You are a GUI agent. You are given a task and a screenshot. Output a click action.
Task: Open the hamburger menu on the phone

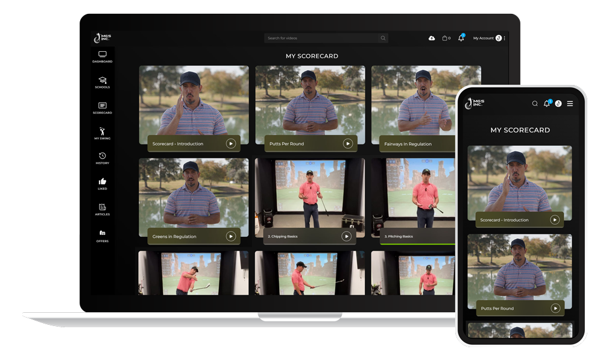[x=570, y=104]
